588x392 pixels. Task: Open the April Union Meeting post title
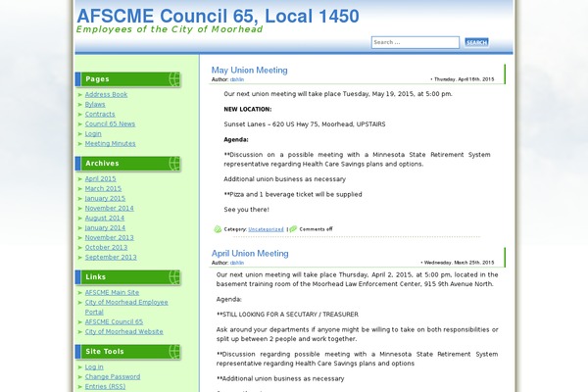pyautogui.click(x=250, y=254)
